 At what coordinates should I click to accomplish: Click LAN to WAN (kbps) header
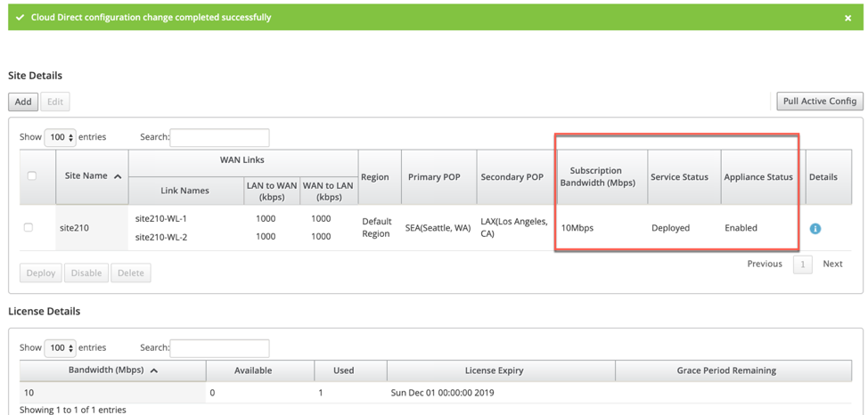click(271, 191)
